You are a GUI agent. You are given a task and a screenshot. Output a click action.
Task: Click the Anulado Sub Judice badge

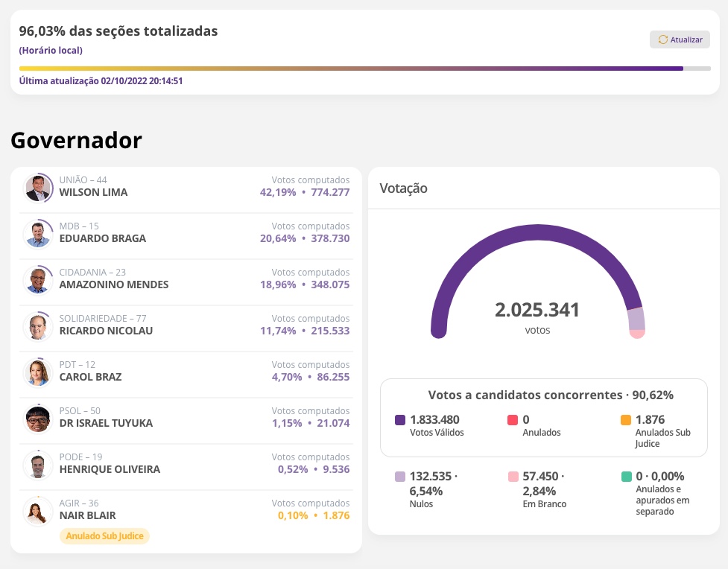(x=104, y=536)
